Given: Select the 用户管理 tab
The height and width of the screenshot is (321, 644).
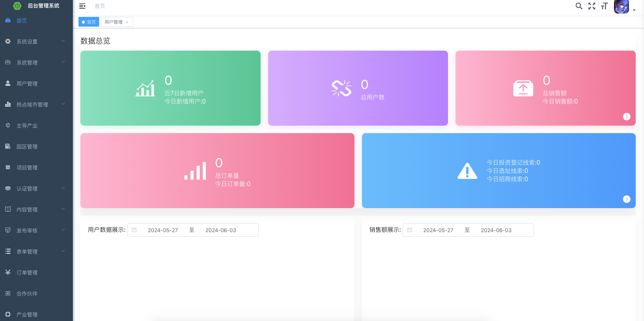Looking at the screenshot, I should click(113, 22).
